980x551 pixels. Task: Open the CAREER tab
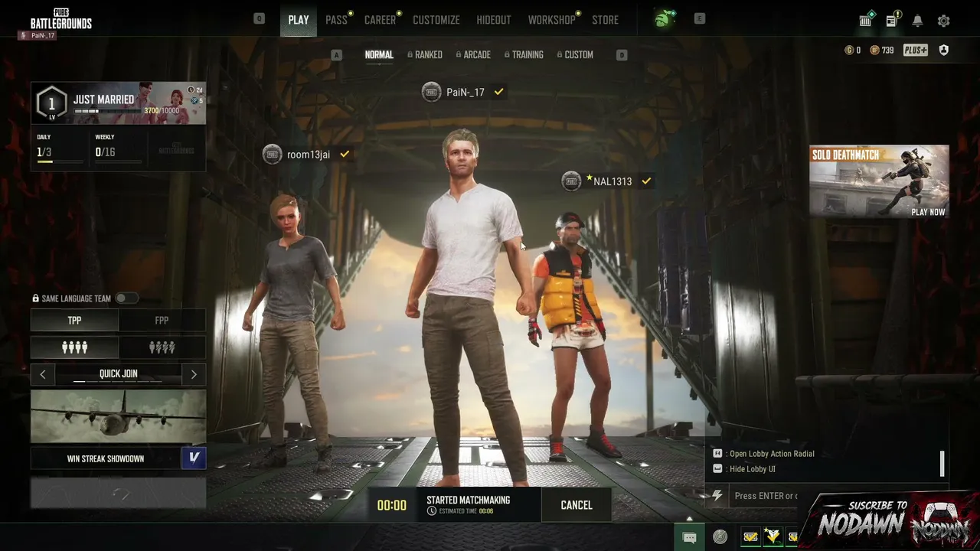click(380, 20)
